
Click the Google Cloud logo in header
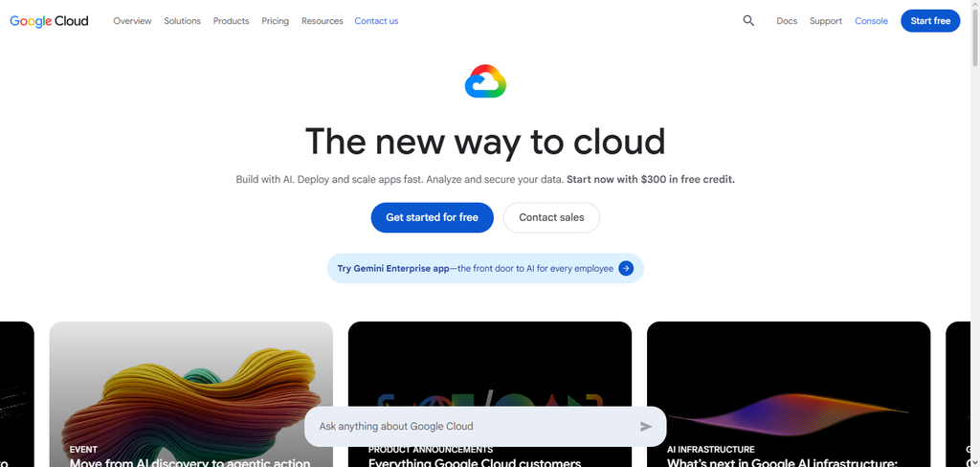click(49, 21)
